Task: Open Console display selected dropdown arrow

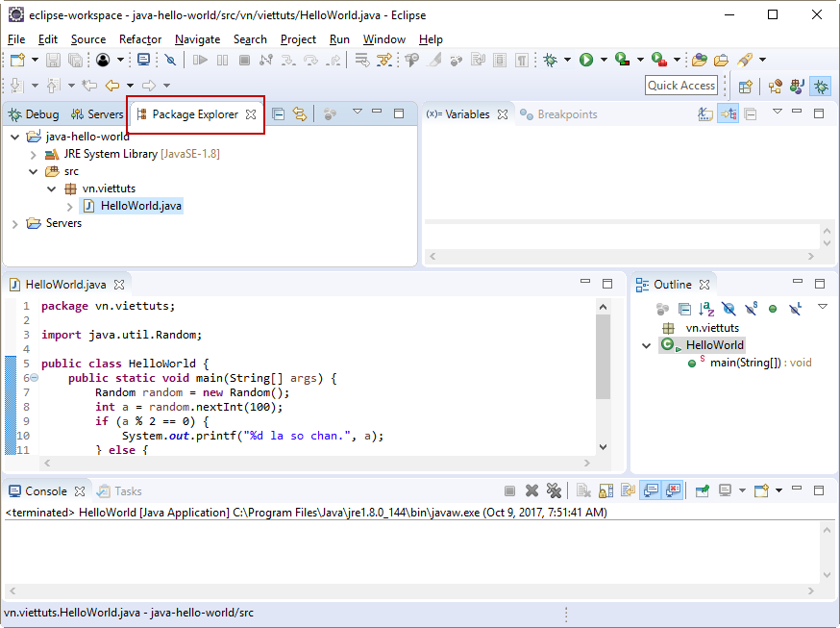Action: (742, 490)
